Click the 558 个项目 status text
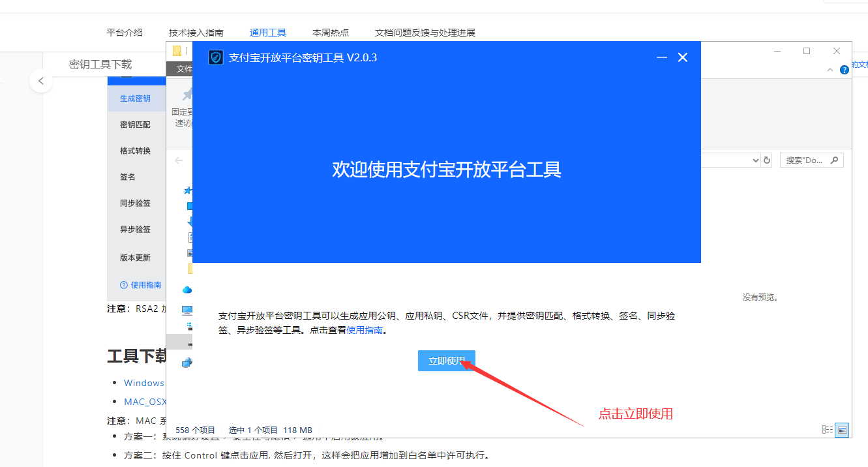Viewport: 868px width, 467px height. (196, 430)
